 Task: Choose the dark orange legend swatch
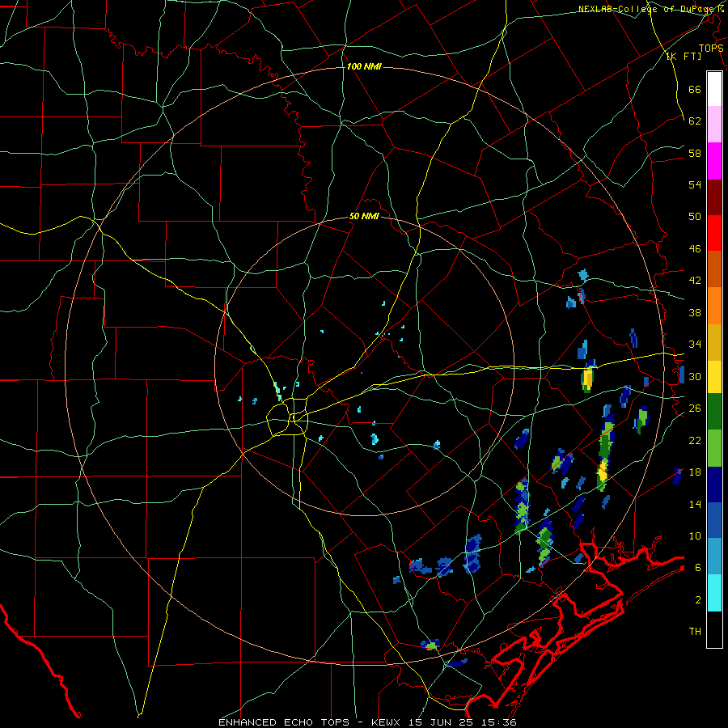point(714,269)
